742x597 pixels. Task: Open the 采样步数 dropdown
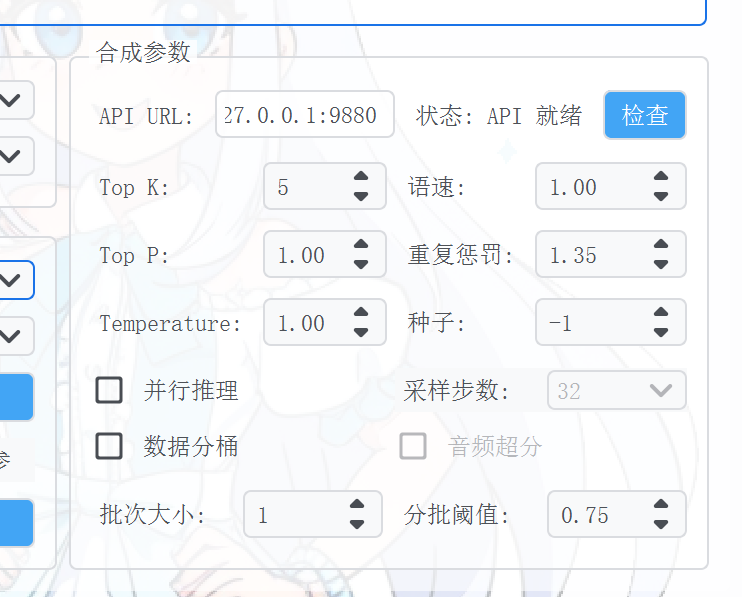(616, 390)
